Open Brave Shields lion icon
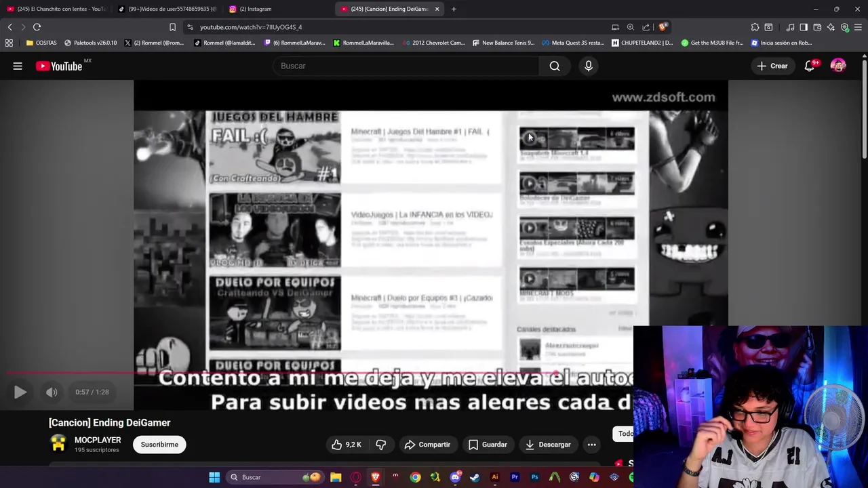Screen dimensions: 868x488 (x=663, y=27)
